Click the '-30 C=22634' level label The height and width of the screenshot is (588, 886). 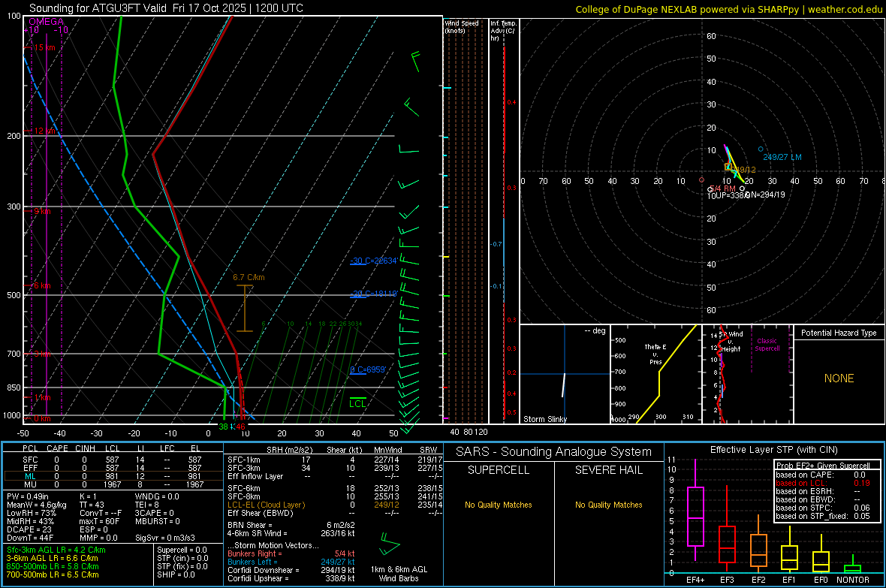coord(373,261)
